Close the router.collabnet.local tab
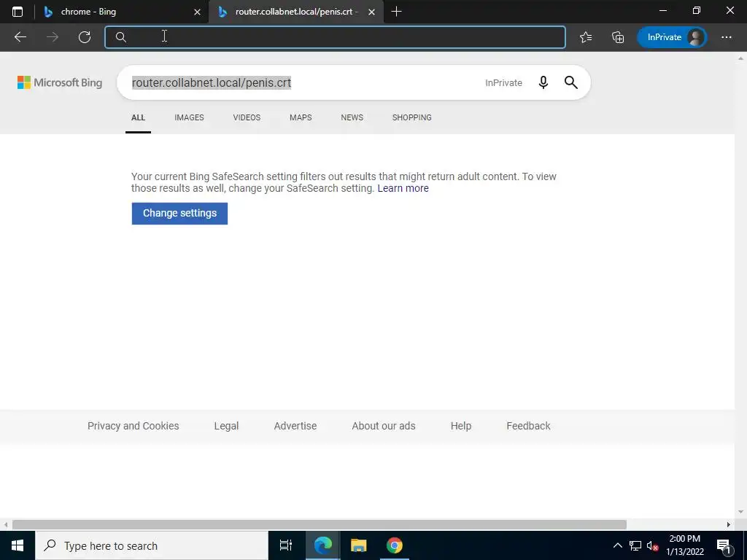Viewport: 747px width, 560px height. [371, 12]
